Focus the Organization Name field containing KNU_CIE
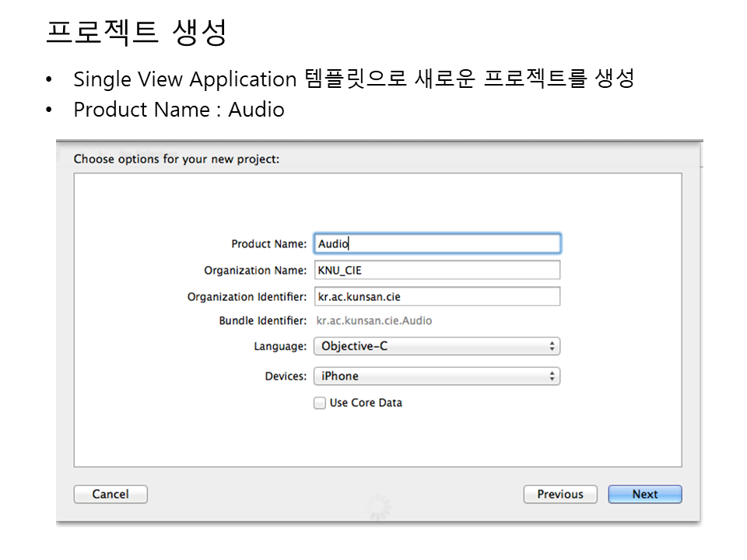 click(x=437, y=270)
